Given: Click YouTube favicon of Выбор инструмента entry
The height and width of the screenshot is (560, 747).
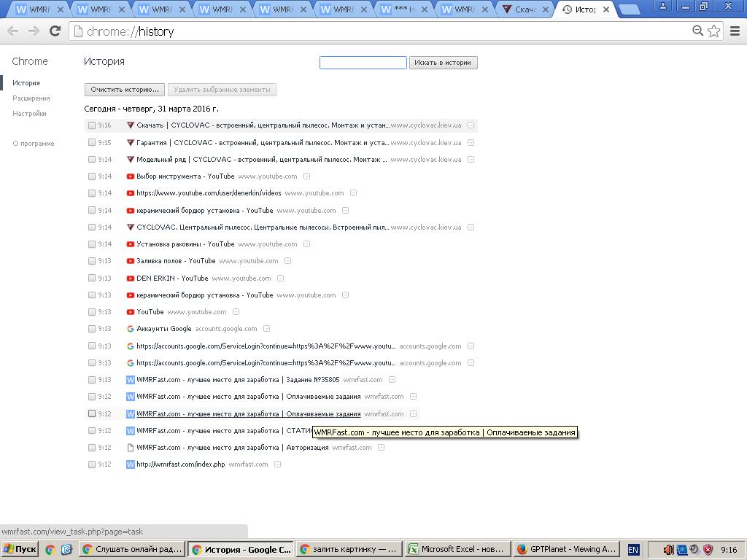Looking at the screenshot, I should click(x=130, y=176).
